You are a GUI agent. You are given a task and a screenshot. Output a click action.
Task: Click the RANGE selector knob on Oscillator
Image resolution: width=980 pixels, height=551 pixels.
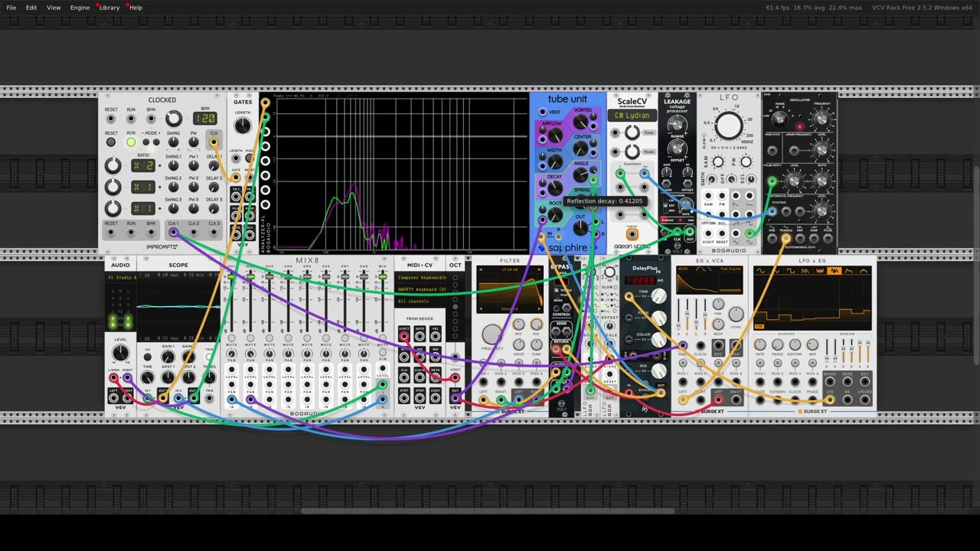coord(779,119)
